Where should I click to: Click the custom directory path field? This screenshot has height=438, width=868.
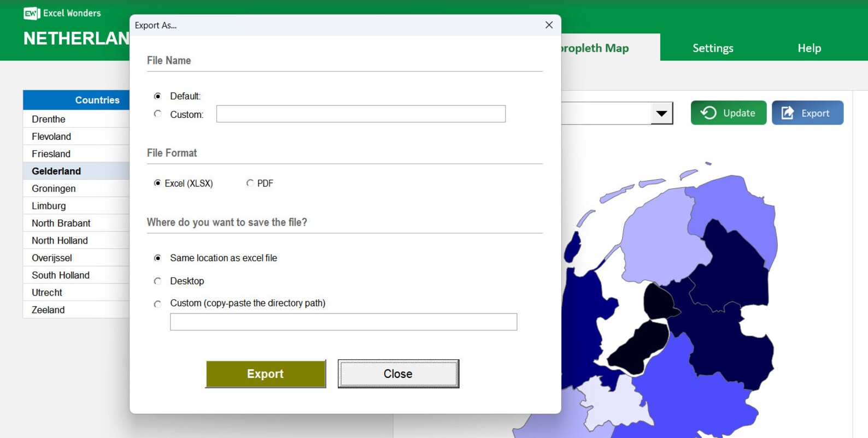tap(343, 322)
